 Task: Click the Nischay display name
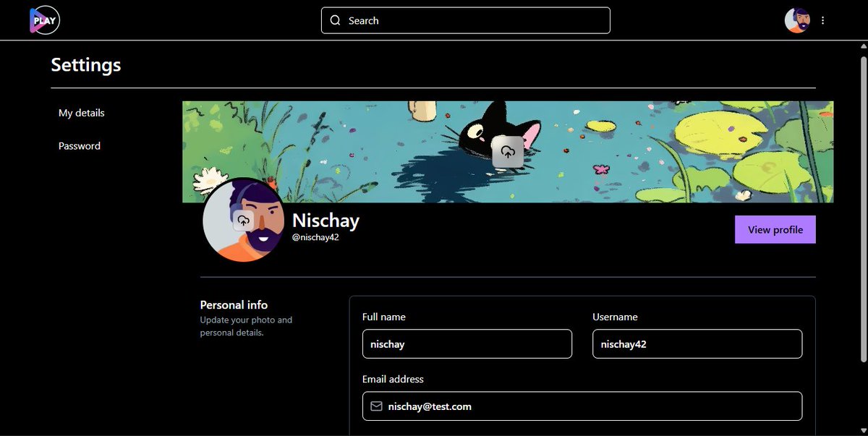[325, 221]
